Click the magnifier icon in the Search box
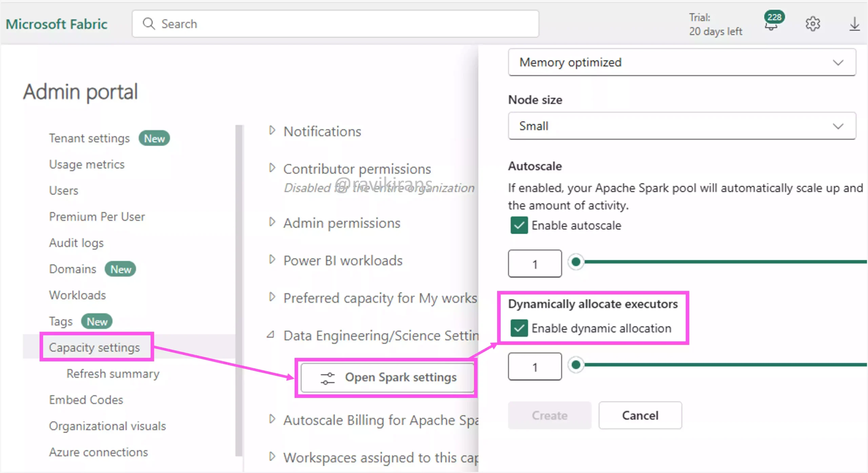 (x=149, y=24)
